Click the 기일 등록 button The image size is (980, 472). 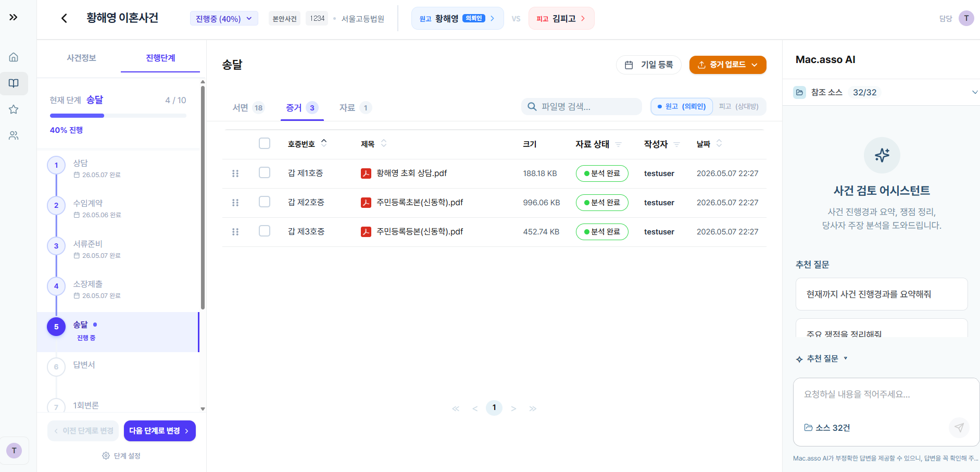[x=649, y=65]
